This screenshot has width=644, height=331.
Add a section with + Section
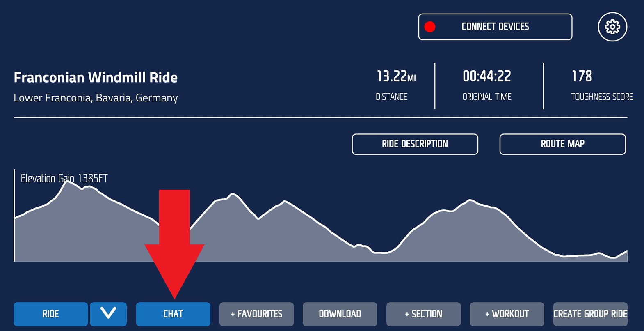(x=424, y=314)
